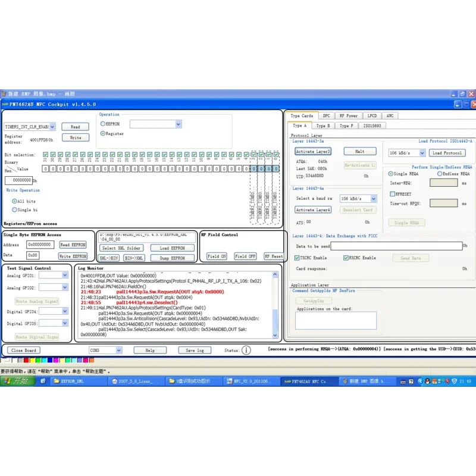This screenshot has height=476, width=476.
Task: Open Analog GPIO2 dropdown
Action: (65, 287)
